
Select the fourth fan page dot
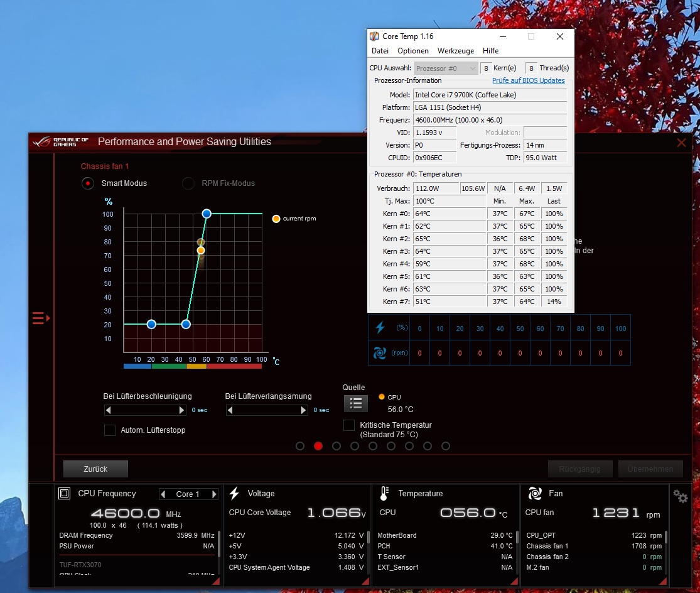point(355,446)
